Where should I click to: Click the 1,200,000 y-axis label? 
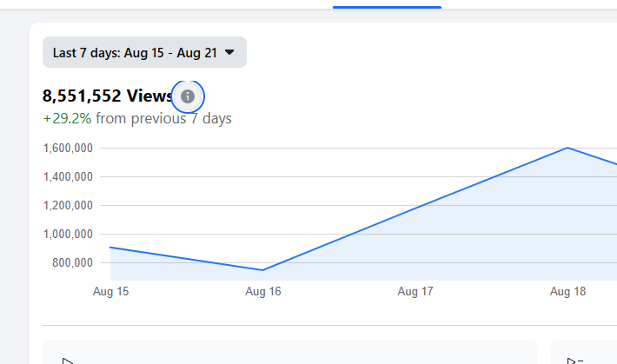(x=68, y=206)
